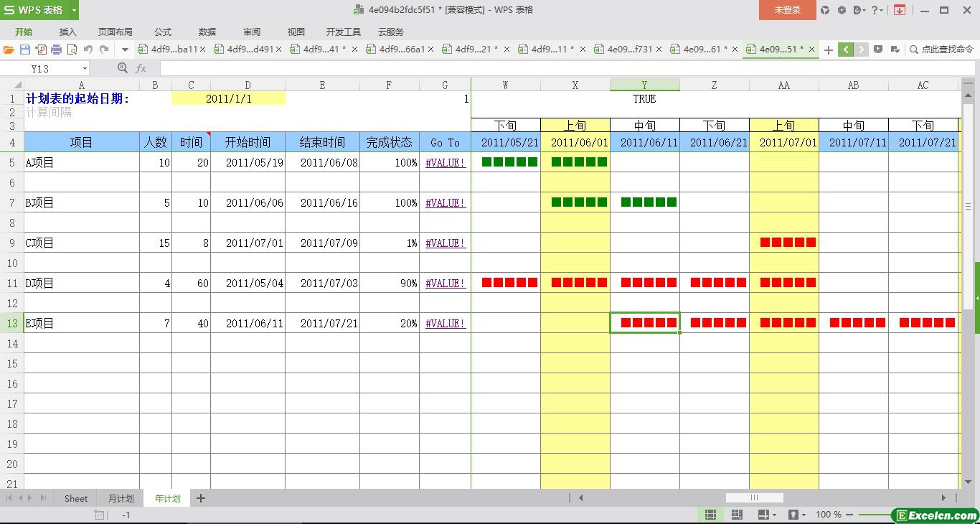Switch to the Sheet worksheet tab

coord(75,498)
